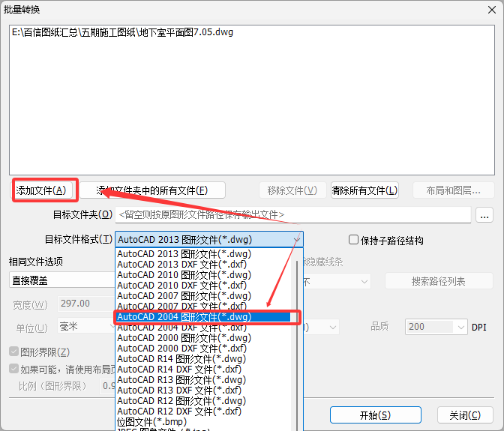
Task: Click Add all files in folder (添加文件夹中的所有文件) button
Action: click(x=152, y=190)
